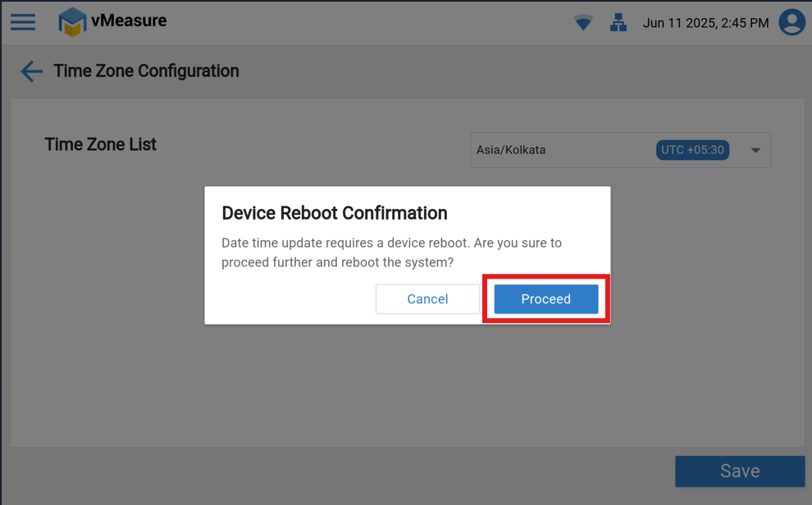Go back using the left arrow
This screenshot has height=505, width=812.
point(31,71)
